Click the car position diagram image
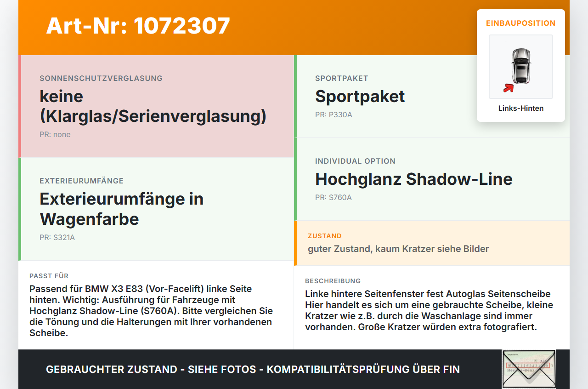 click(x=521, y=67)
